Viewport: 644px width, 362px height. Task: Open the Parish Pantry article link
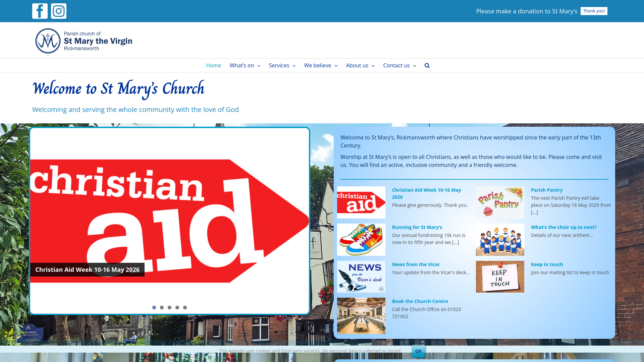click(547, 190)
